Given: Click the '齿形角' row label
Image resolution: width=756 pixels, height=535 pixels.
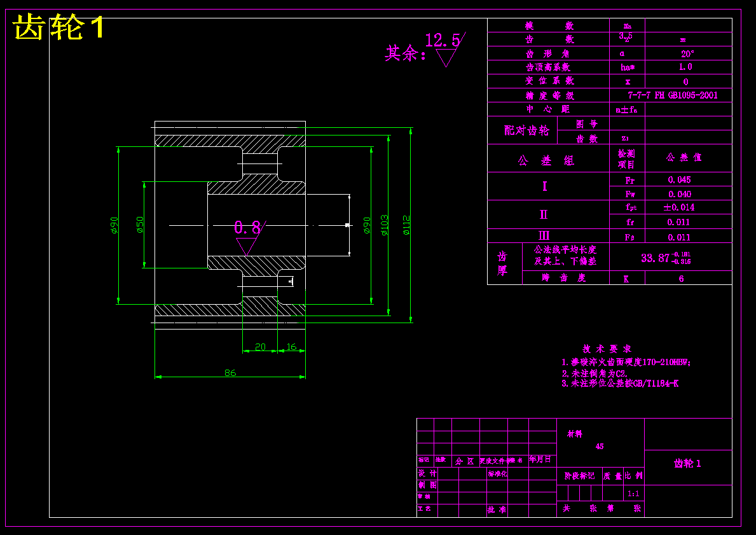Looking at the screenshot, I should (547, 53).
